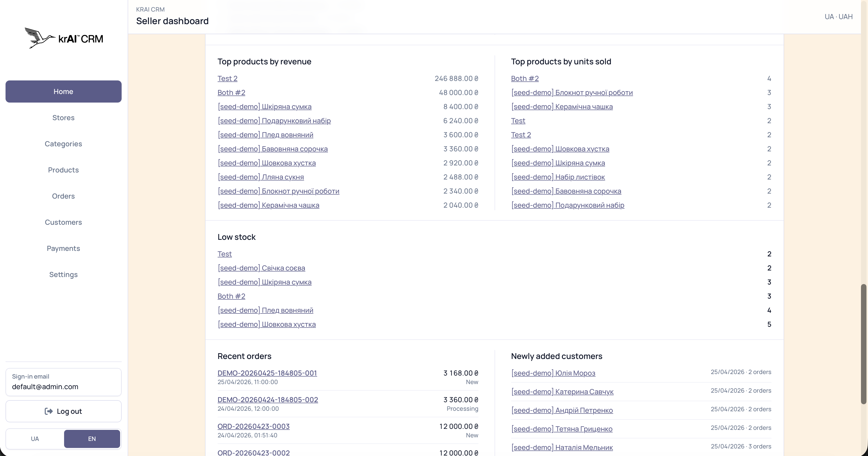Open Шовкова хустка in Low stock list
This screenshot has width=868, height=456.
[267, 324]
